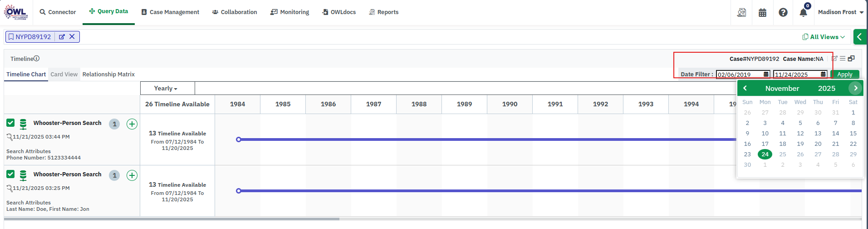Uncheck the first Whooster-Person Search checkbox
The height and width of the screenshot is (229, 868).
10,123
